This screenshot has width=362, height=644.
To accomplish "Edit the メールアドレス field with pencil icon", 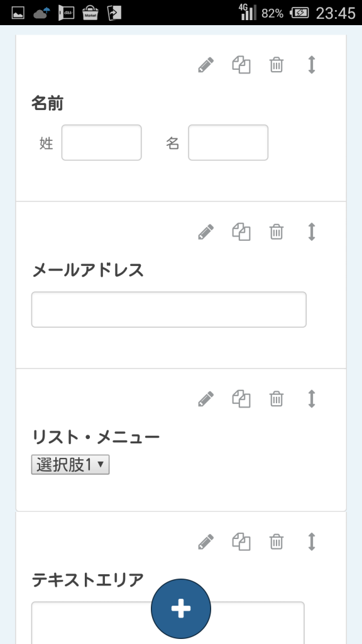I will 206,231.
